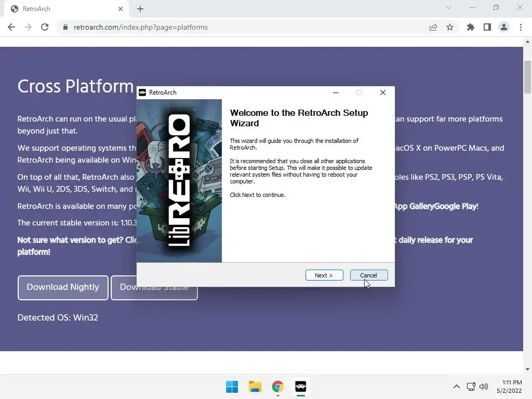Minimize the Chrome browser window

pos(472,7)
